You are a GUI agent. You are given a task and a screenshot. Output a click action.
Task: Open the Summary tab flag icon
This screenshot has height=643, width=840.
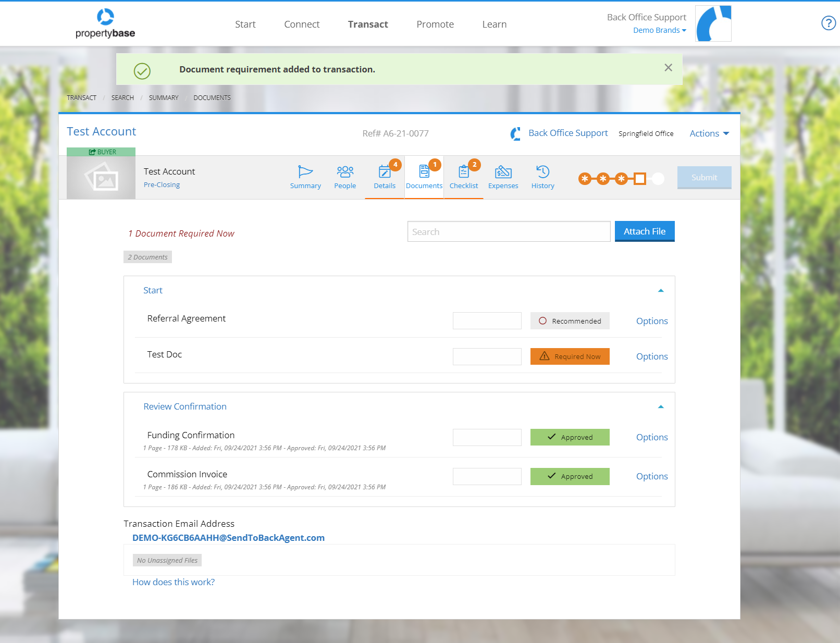[x=305, y=172]
